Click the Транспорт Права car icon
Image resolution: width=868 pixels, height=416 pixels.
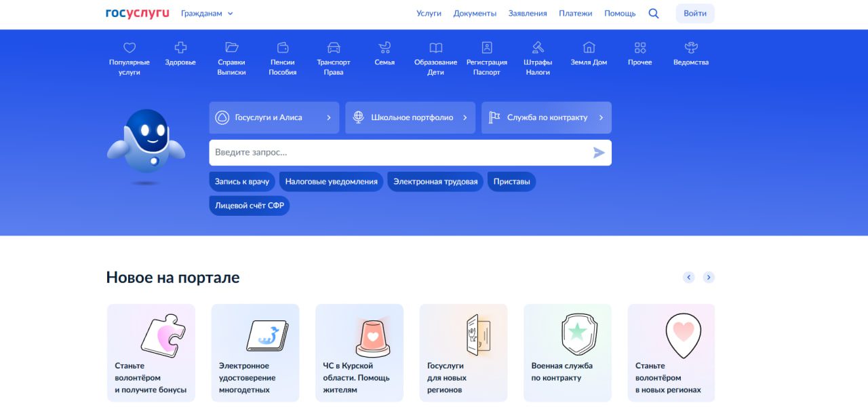tap(334, 48)
